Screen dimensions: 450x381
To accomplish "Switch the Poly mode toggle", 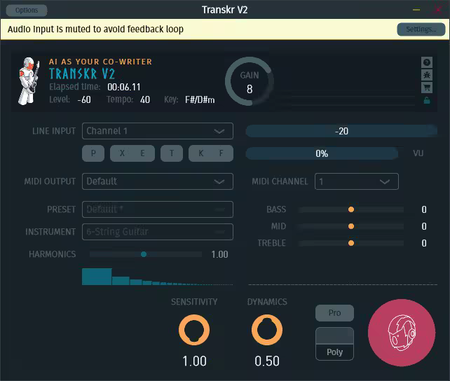I will tap(334, 344).
